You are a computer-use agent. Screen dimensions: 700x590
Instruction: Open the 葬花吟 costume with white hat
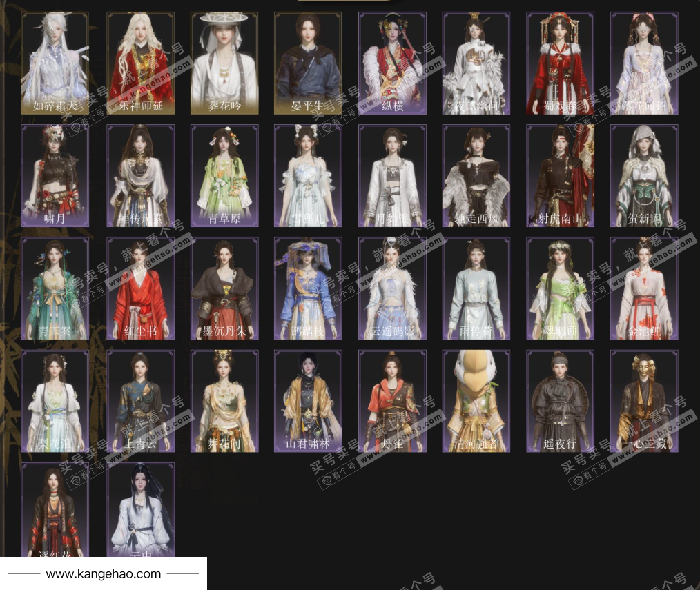tap(224, 63)
